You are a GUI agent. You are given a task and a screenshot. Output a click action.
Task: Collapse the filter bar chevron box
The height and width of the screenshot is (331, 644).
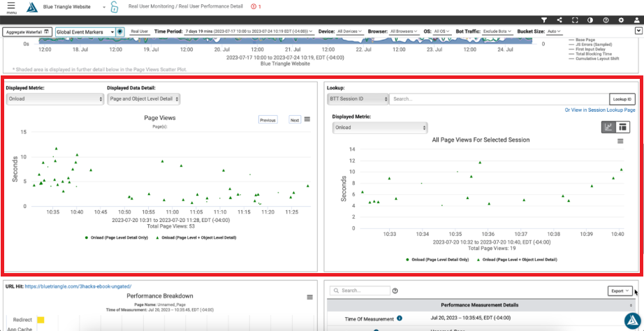638,31
